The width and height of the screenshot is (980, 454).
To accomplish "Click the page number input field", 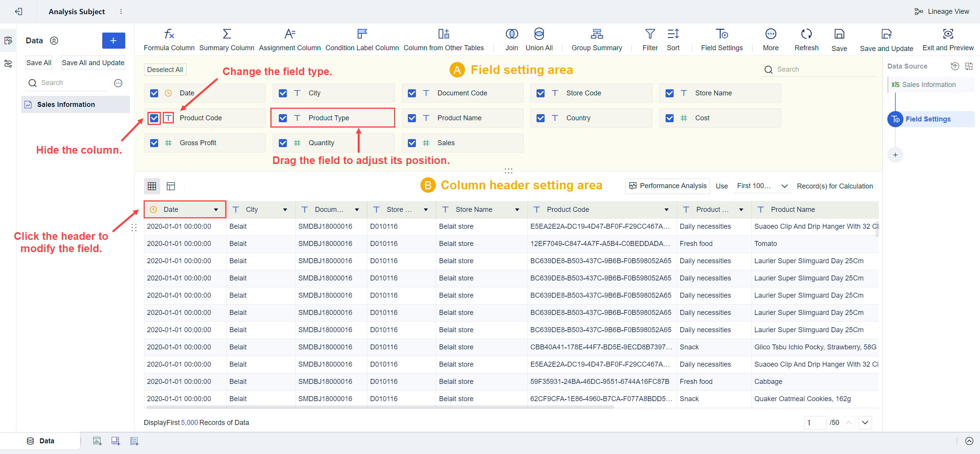I will click(x=815, y=423).
